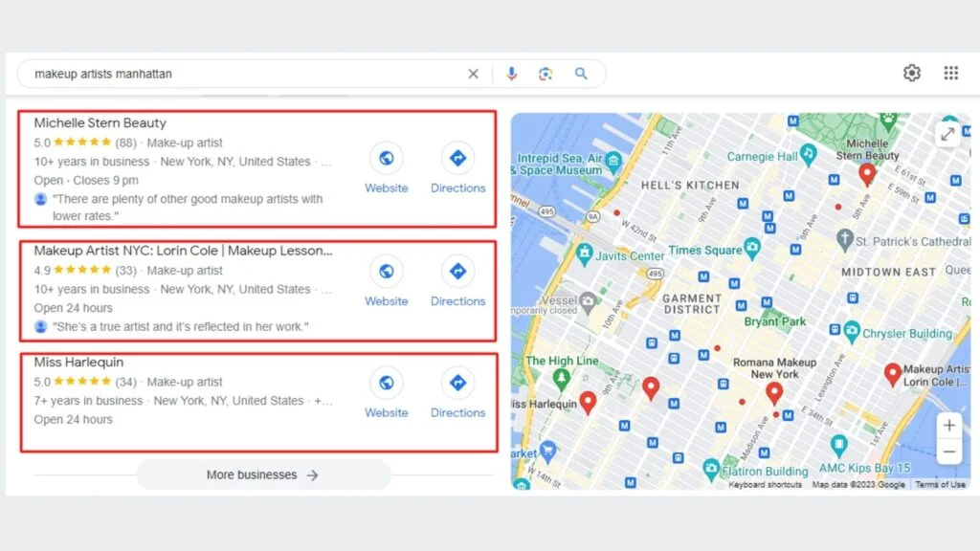
Task: Open the Michelle Stern Beauty listing title
Action: tap(100, 123)
